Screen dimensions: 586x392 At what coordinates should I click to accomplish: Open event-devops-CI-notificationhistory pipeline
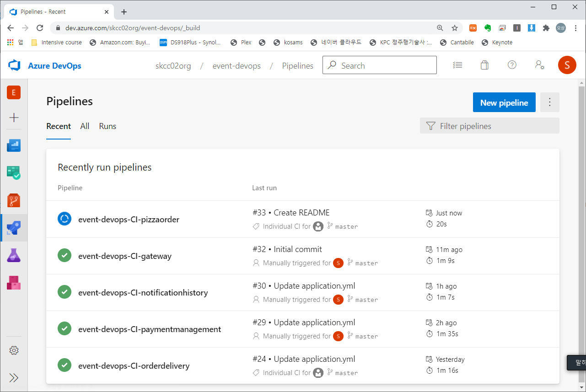pos(143,293)
